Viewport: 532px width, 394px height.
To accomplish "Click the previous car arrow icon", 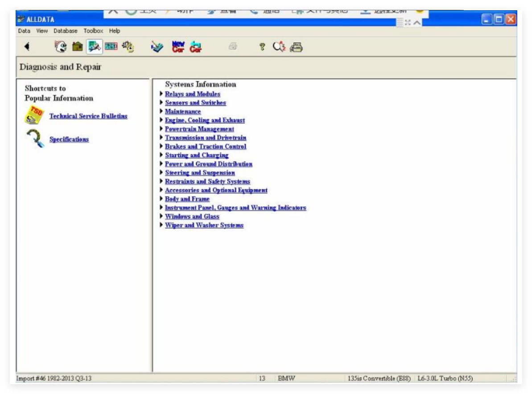I will point(196,47).
